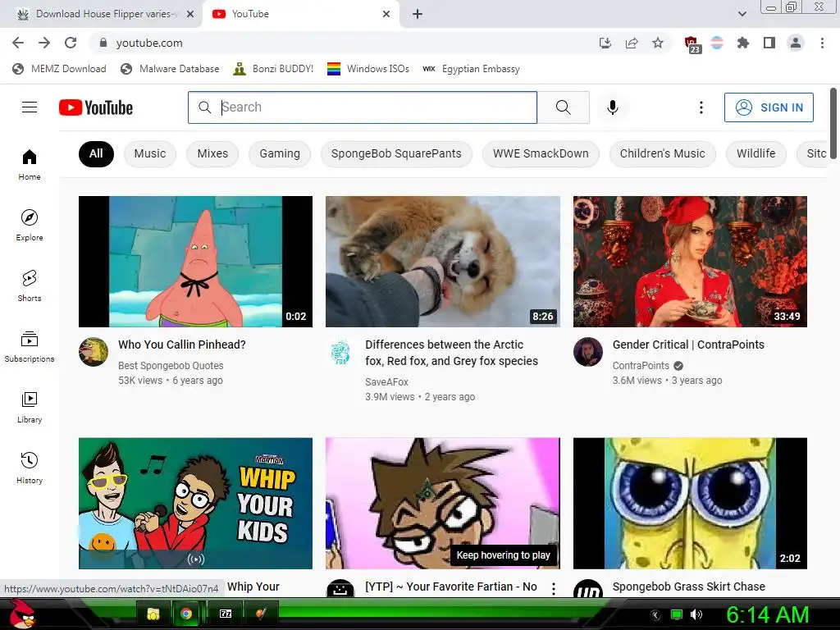Open the ContraPoints channel avatar

[x=587, y=352]
